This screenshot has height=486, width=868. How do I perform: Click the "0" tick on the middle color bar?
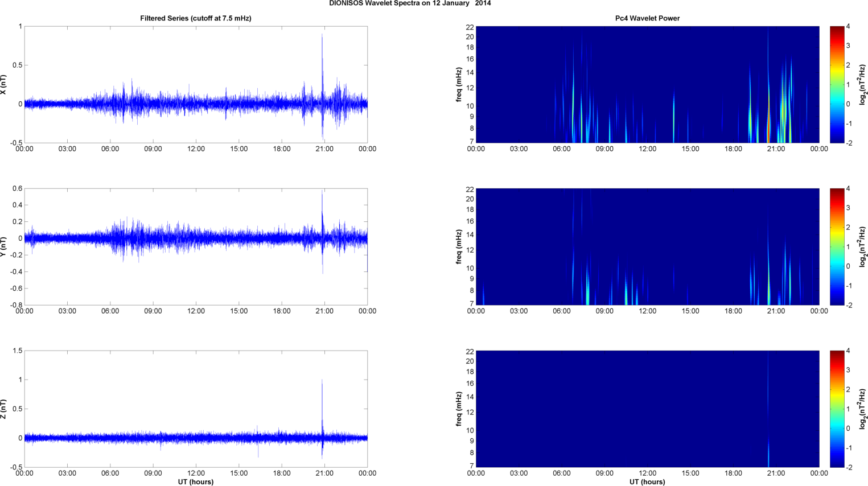point(848,266)
